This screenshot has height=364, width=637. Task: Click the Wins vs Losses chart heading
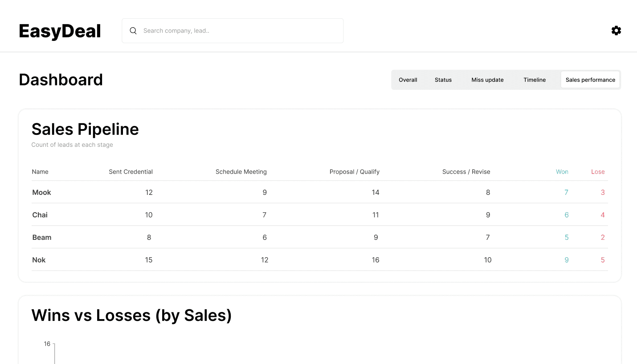tap(131, 315)
